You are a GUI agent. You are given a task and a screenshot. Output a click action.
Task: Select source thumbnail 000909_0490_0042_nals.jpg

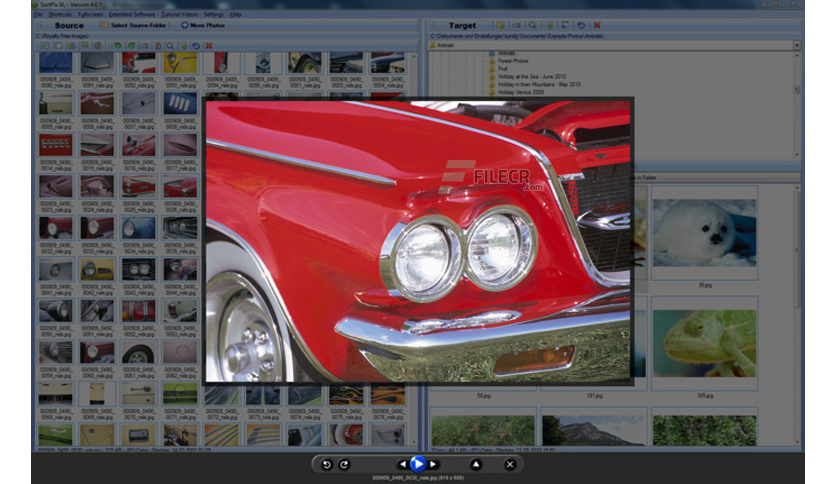coord(97,270)
